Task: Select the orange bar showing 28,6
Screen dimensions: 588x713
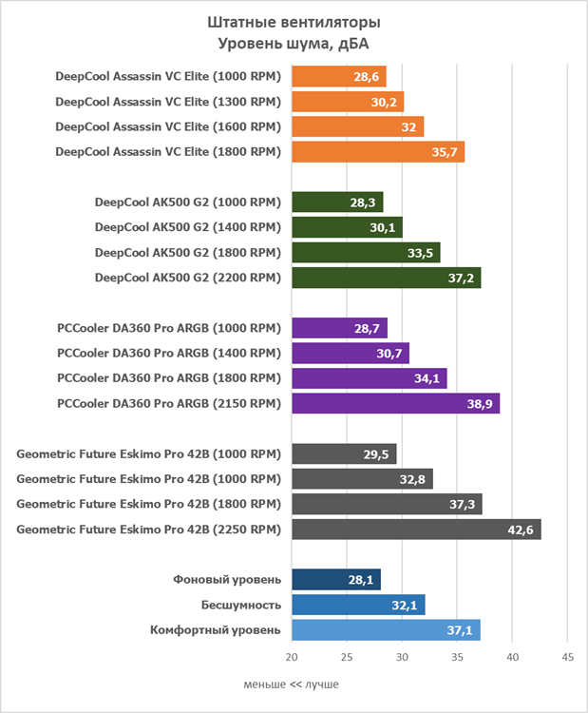Action: (339, 77)
